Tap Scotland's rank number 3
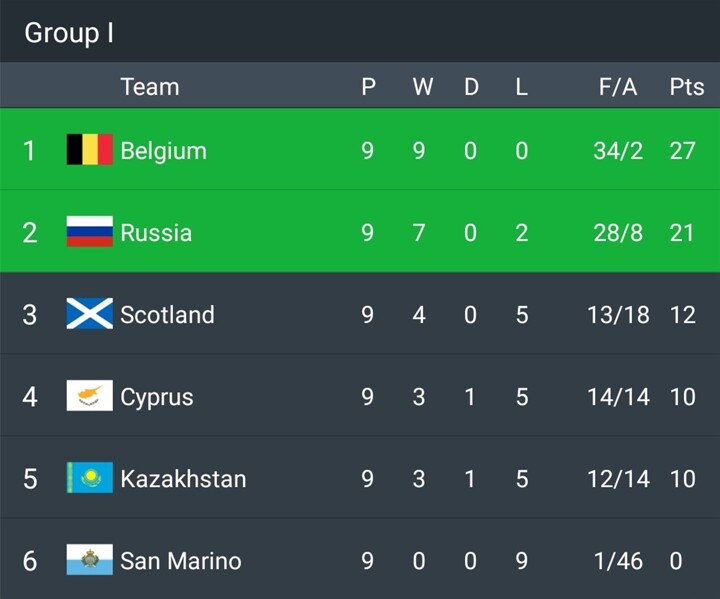Viewport: 720px width, 599px height. click(x=30, y=315)
